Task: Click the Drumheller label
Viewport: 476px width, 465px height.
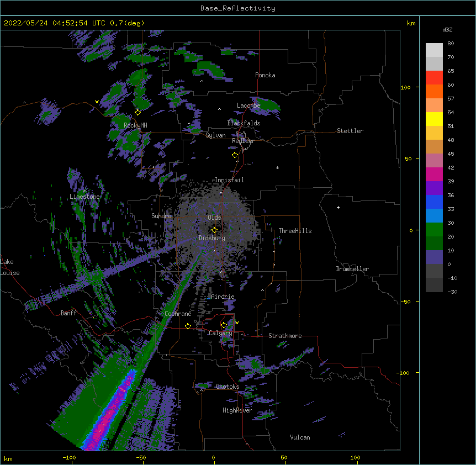Action: tap(352, 269)
